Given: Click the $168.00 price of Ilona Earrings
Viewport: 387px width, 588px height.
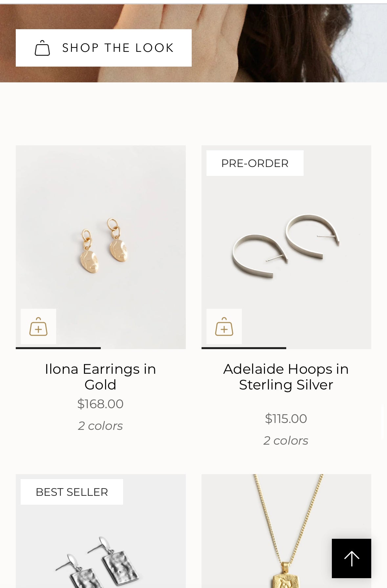Looking at the screenshot, I should (100, 404).
